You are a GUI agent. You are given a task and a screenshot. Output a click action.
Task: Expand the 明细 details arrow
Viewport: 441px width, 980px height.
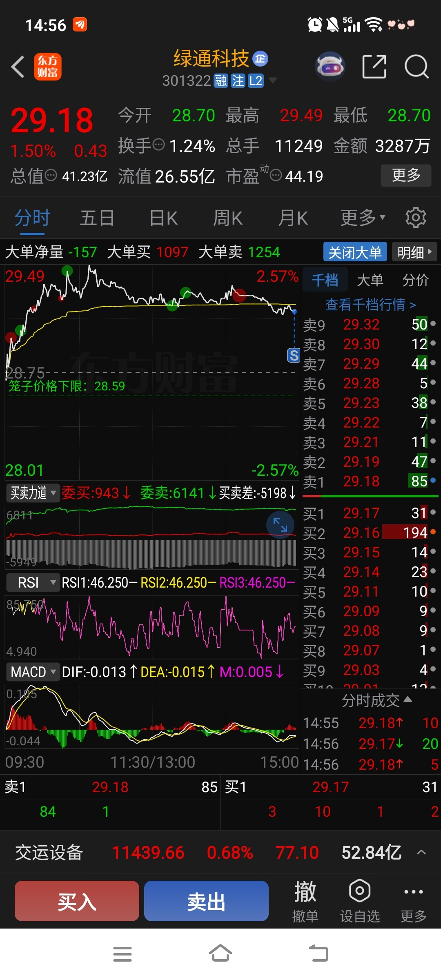click(x=414, y=252)
